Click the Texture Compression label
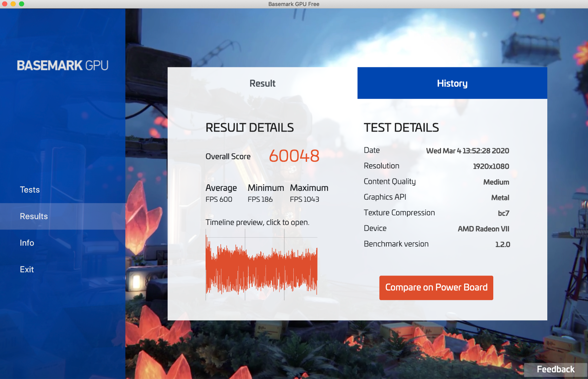 [399, 213]
